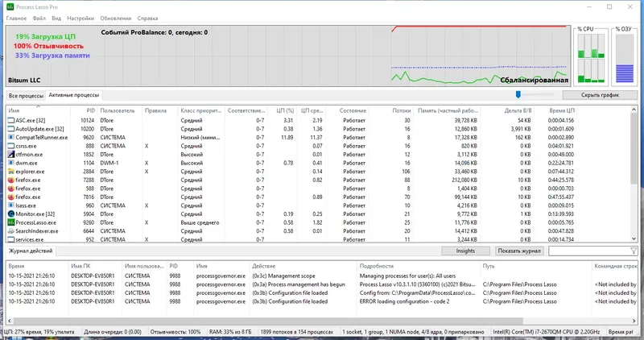Click the Скрыть график button
This screenshot has height=340, width=644.
(600, 95)
